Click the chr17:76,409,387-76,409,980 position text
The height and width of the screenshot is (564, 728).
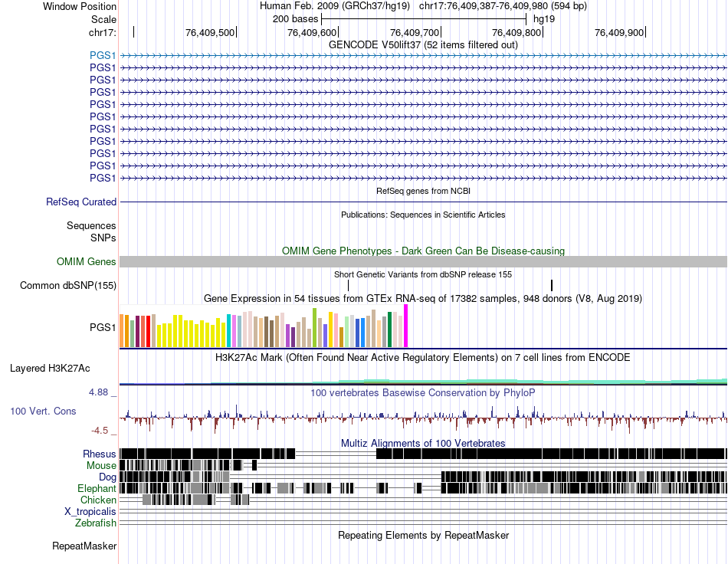click(503, 6)
